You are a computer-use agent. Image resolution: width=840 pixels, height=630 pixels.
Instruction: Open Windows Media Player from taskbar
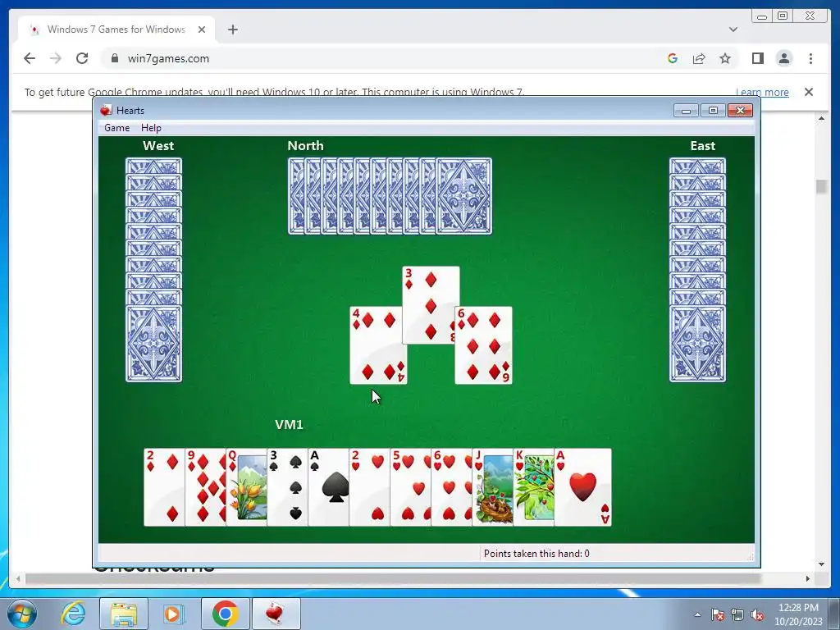coord(174,614)
